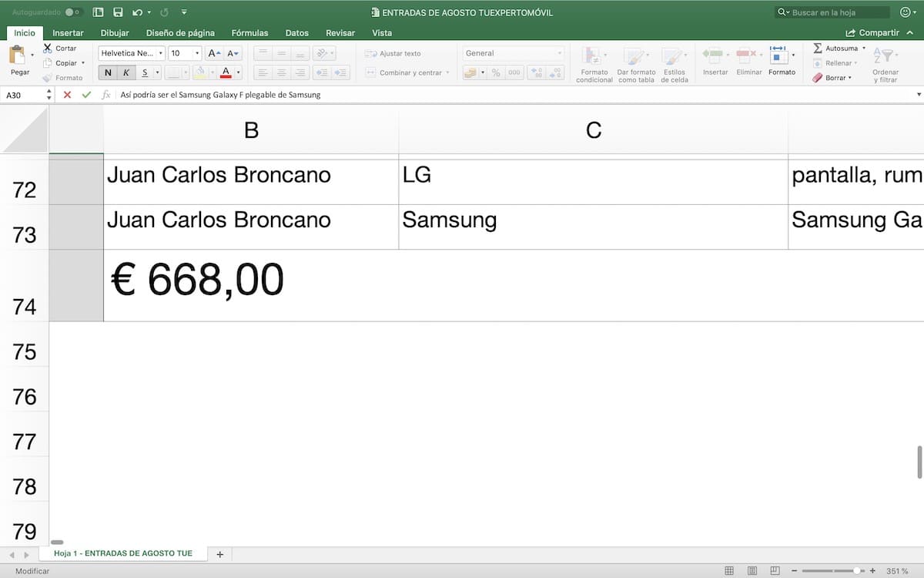The width and height of the screenshot is (924, 578).
Task: Toggle italic formatting (K)
Action: pyautogui.click(x=126, y=72)
